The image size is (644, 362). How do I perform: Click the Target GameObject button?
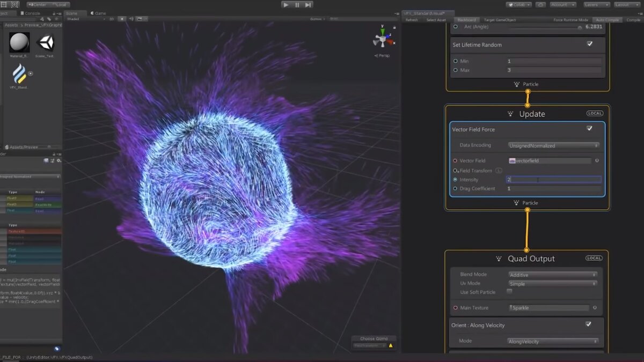coord(500,20)
